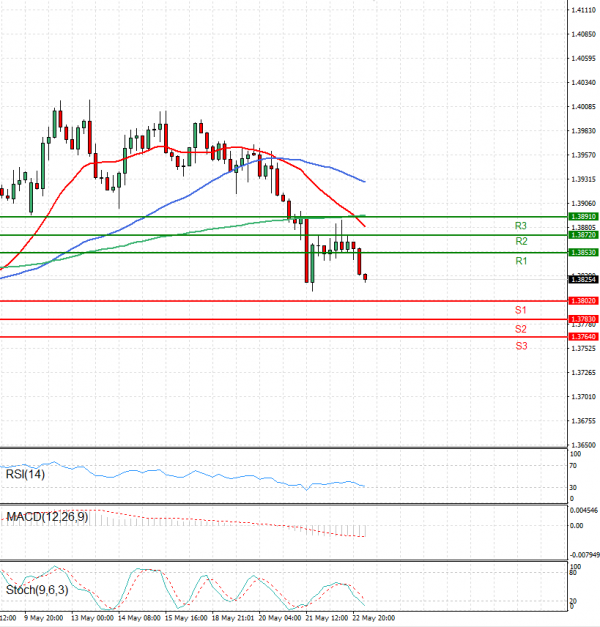Click the 9 May 20:00 time label

point(43,618)
